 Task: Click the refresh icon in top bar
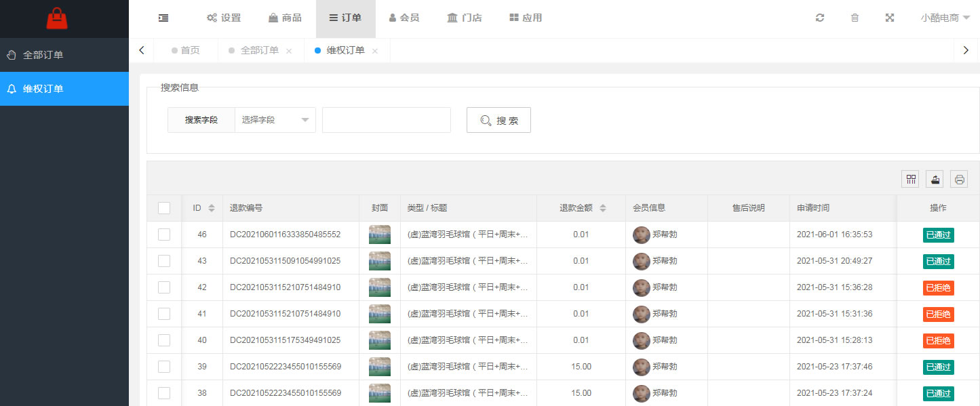(x=820, y=18)
